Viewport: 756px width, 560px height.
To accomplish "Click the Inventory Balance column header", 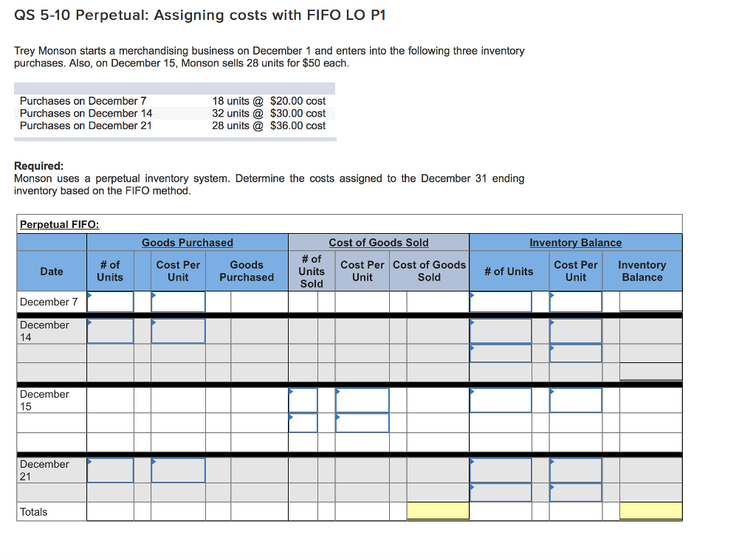I will (575, 243).
